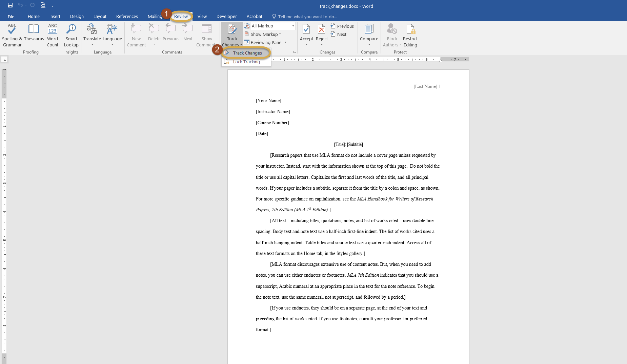Viewport: 627px width, 364px height.
Task: Jump to Next change in Changes group
Action: (x=339, y=34)
